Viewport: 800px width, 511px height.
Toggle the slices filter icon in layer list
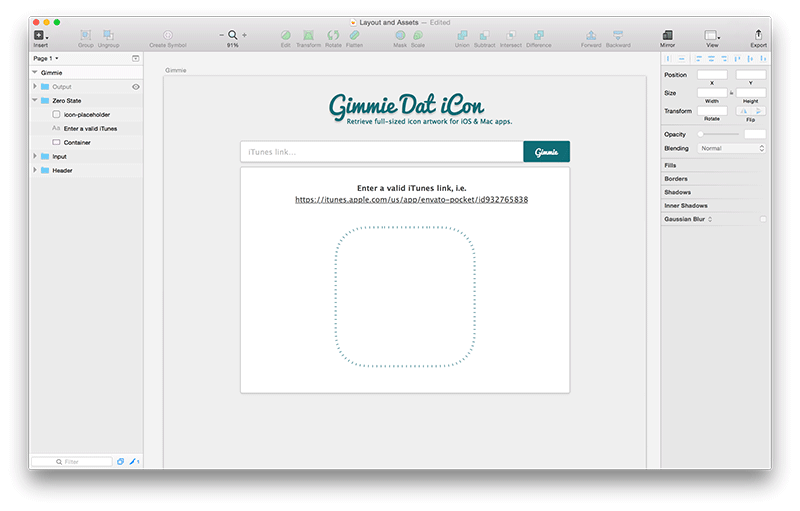[134, 462]
